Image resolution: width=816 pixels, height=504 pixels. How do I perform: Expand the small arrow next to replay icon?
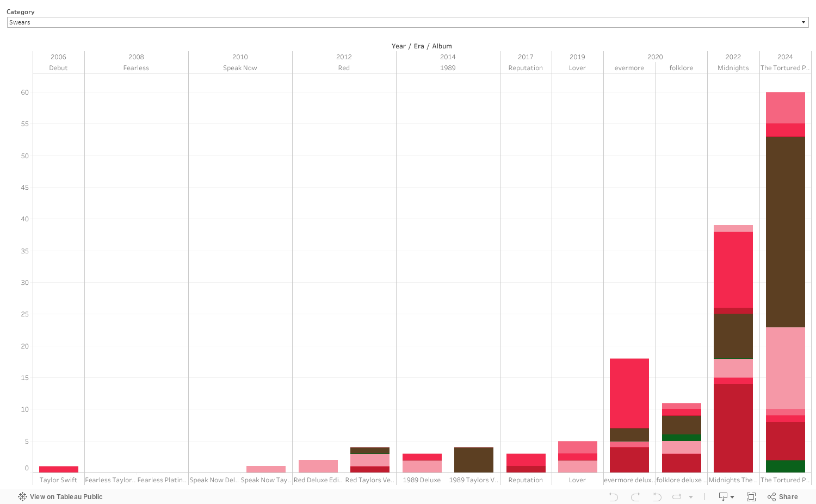691,497
